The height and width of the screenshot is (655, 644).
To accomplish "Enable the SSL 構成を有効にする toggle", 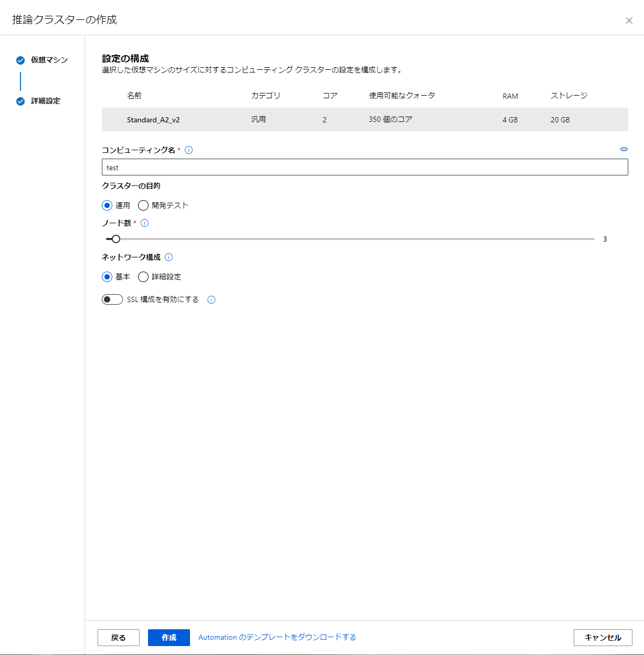I will [x=112, y=299].
